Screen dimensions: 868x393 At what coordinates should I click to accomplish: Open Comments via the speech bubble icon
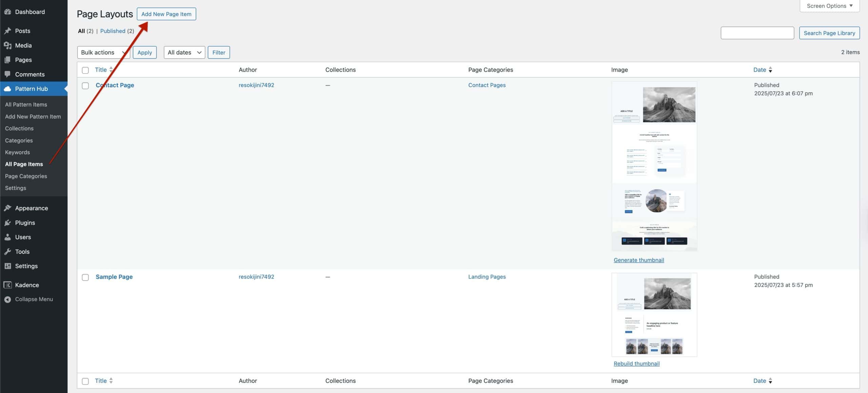[x=8, y=74]
